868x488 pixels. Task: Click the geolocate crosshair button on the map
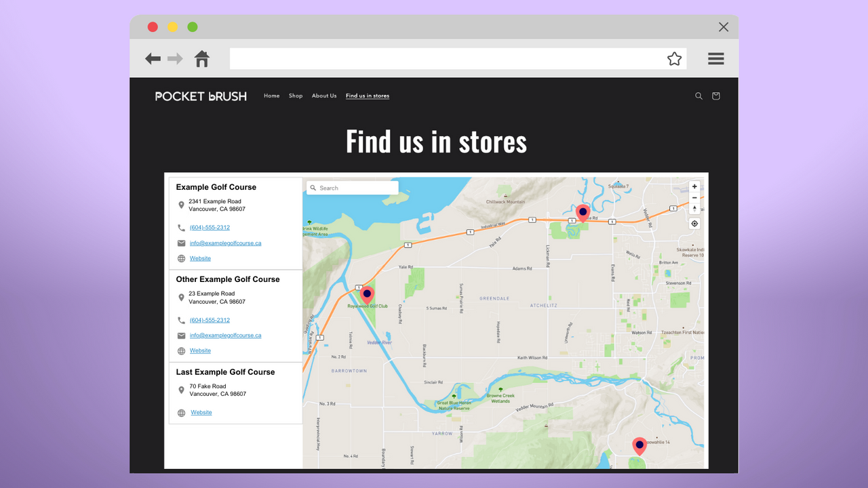(694, 223)
